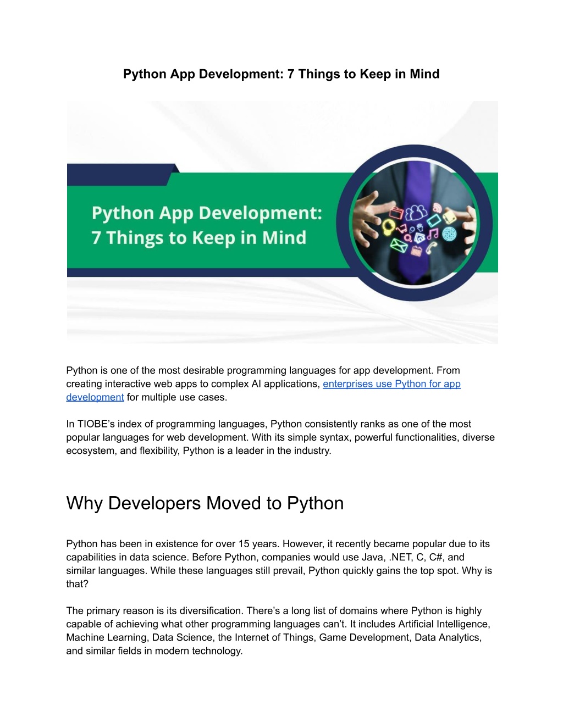Click the telephone handset icon

click(x=430, y=248)
